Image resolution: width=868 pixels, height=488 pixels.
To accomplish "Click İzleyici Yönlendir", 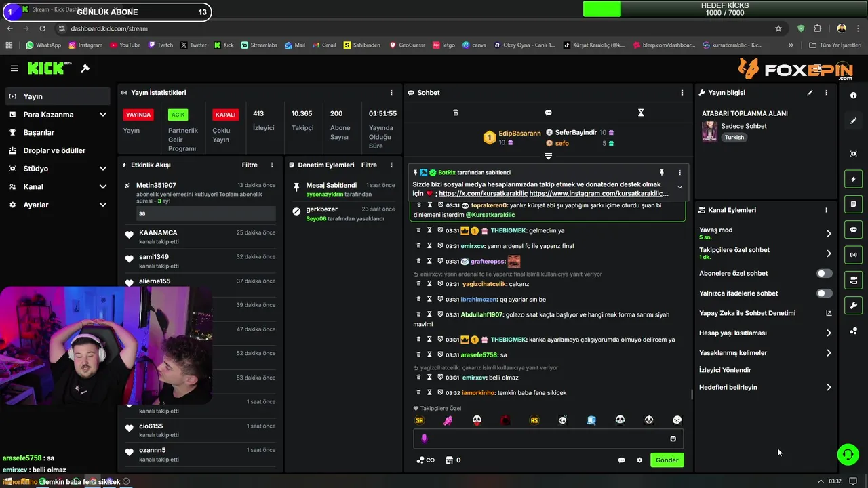I will [725, 370].
